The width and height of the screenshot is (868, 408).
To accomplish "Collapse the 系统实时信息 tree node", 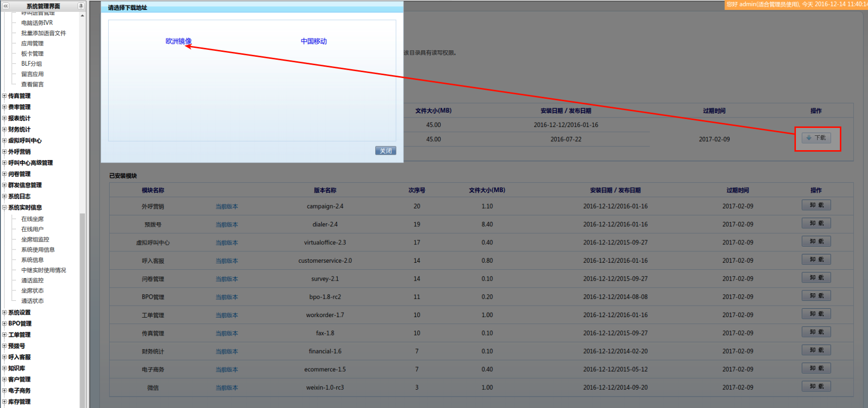I will click(x=4, y=207).
